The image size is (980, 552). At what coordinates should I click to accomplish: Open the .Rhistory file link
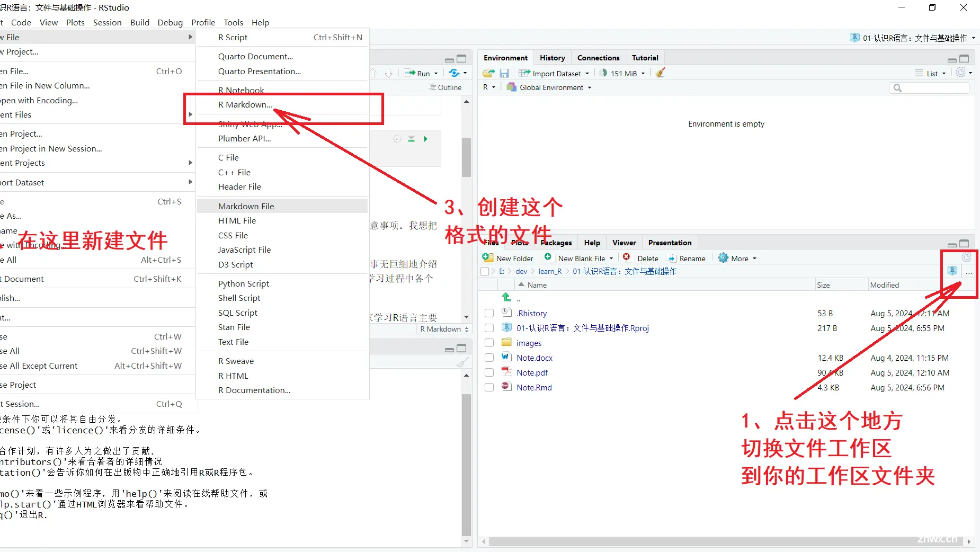531,313
